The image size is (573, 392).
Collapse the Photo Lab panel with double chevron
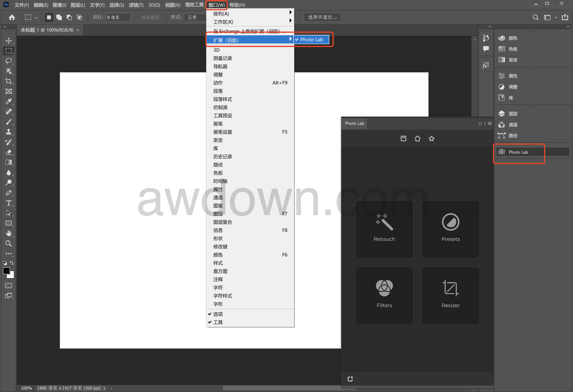coord(480,123)
